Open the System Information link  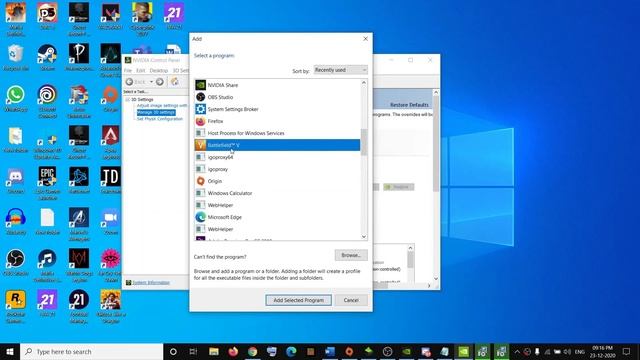point(151,282)
